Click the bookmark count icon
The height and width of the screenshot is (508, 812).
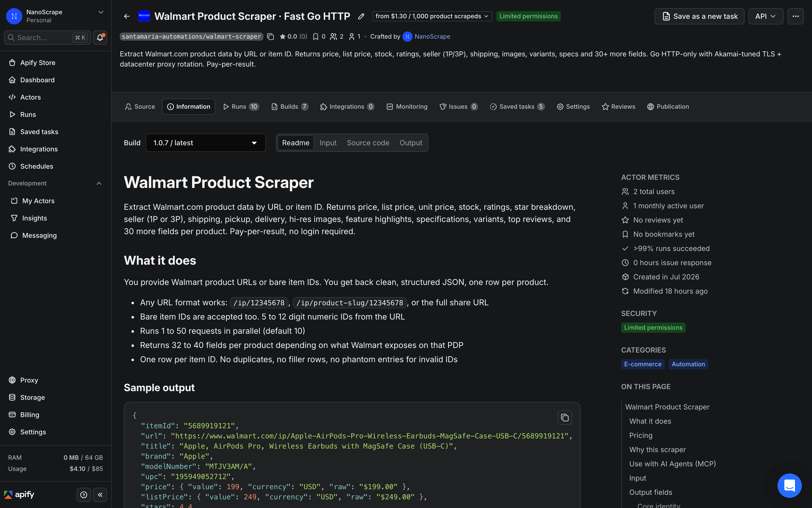tap(315, 36)
